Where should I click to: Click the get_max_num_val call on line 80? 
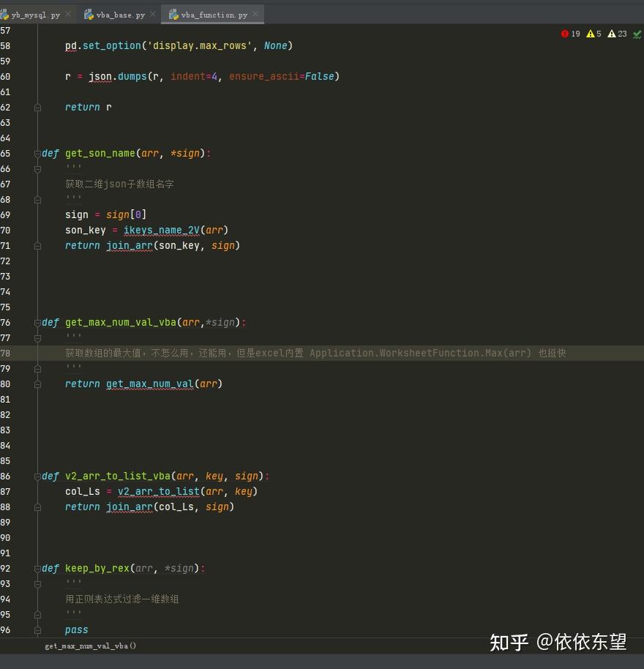150,384
